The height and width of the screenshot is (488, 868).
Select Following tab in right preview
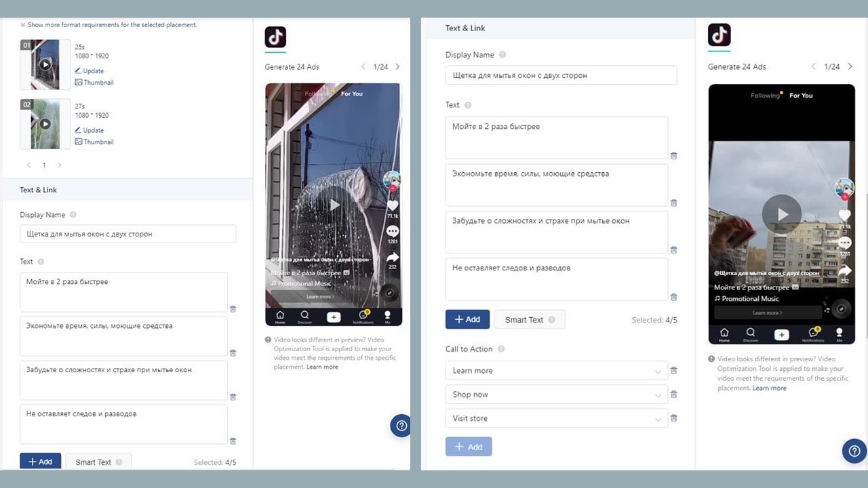765,96
